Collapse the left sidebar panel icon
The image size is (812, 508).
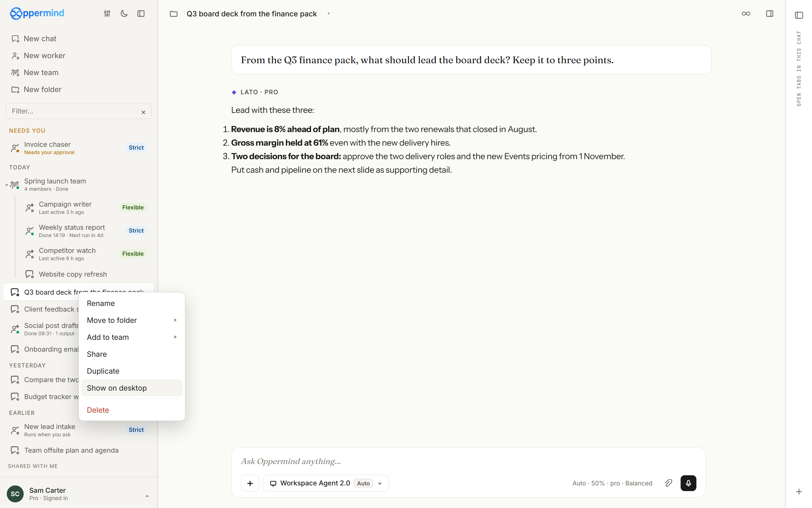[141, 14]
